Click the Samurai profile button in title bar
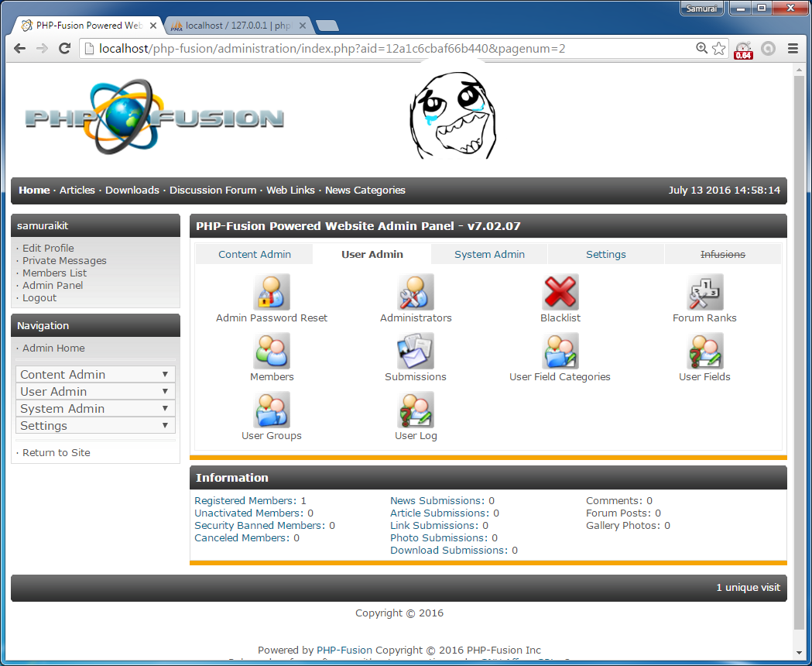812x666 pixels. click(702, 9)
